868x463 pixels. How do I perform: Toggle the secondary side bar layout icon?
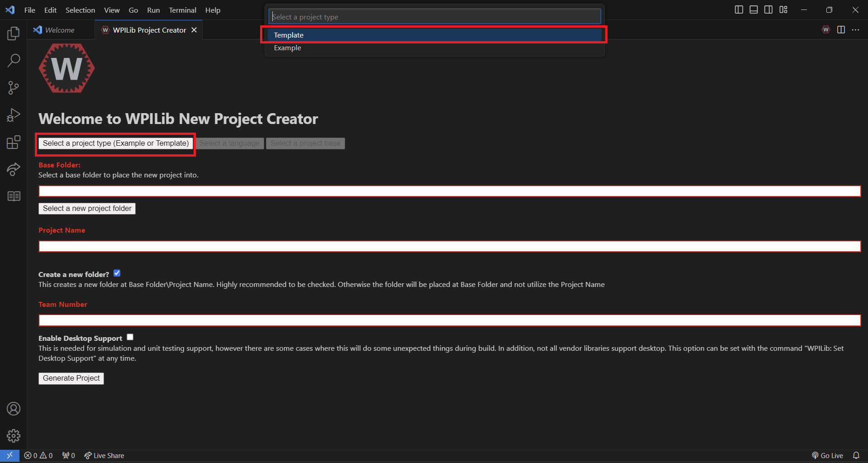point(768,10)
